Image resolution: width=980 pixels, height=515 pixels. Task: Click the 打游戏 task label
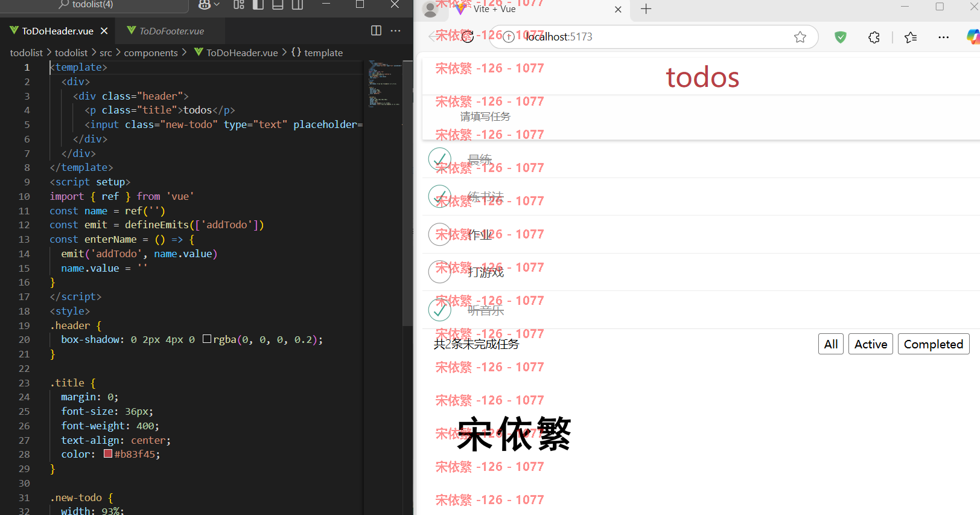pos(486,272)
